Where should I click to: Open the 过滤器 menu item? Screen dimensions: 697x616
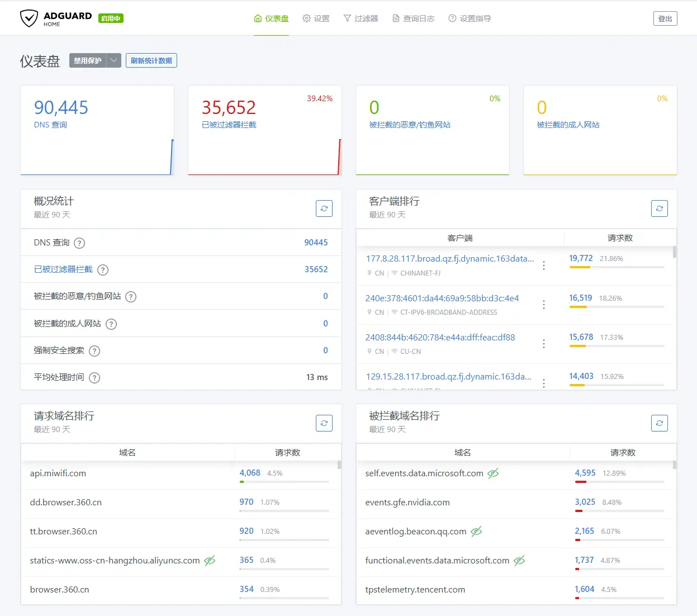tap(361, 18)
